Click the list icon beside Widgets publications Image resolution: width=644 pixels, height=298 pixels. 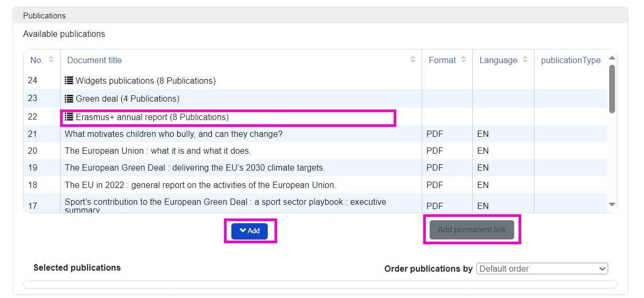tap(69, 81)
